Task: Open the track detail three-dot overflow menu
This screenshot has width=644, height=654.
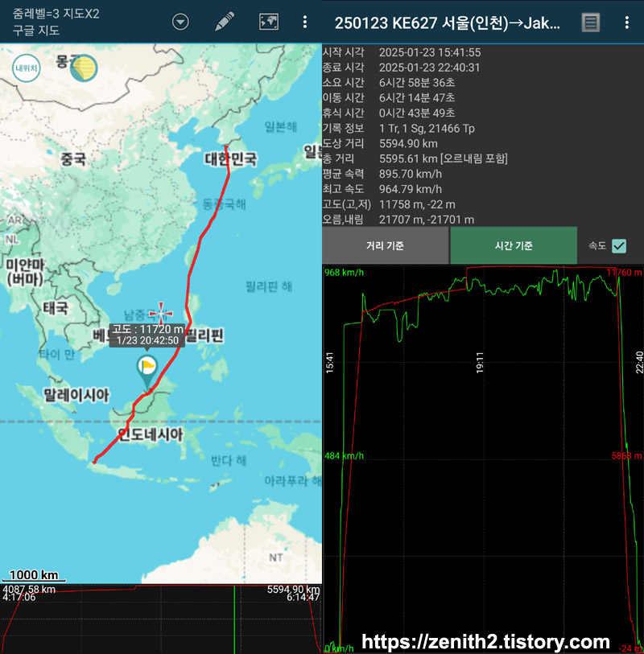Action: pyautogui.click(x=627, y=22)
